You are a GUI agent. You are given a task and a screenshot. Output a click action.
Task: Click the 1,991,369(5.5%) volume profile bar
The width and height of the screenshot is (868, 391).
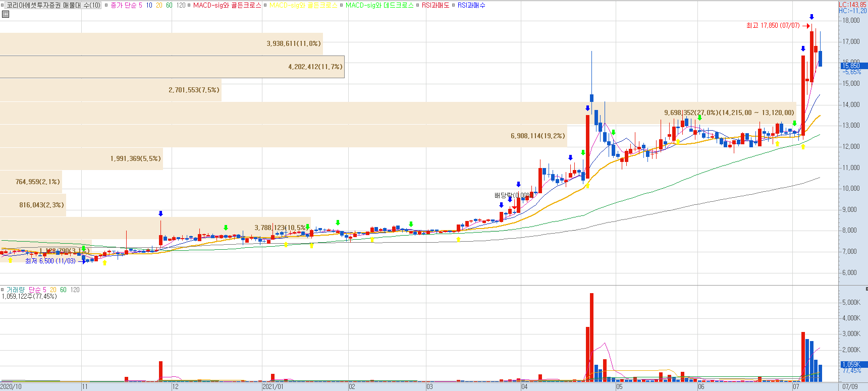pyautogui.click(x=81, y=158)
